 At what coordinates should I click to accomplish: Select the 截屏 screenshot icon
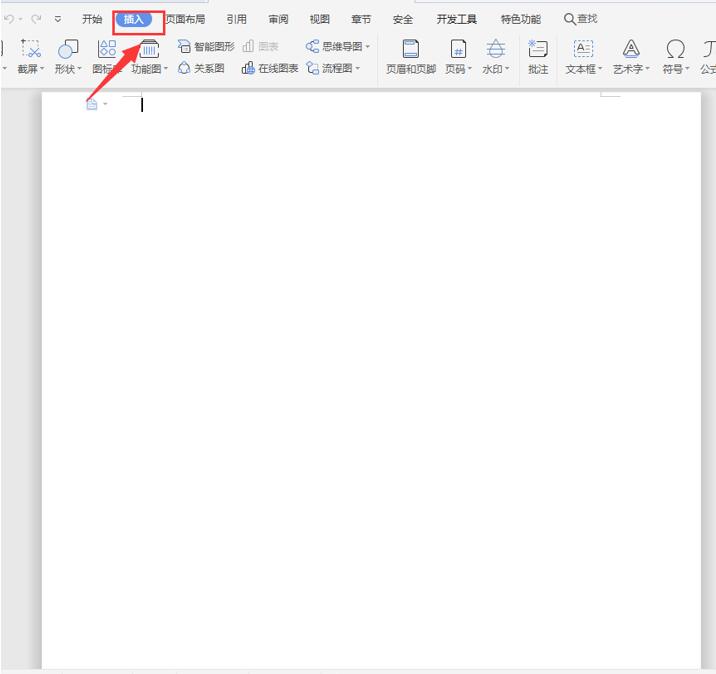point(31,49)
